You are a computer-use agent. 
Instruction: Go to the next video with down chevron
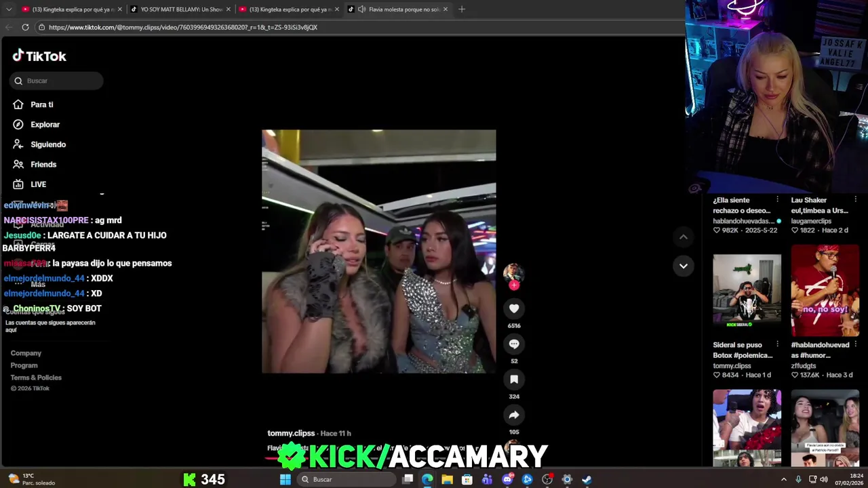pyautogui.click(x=684, y=266)
